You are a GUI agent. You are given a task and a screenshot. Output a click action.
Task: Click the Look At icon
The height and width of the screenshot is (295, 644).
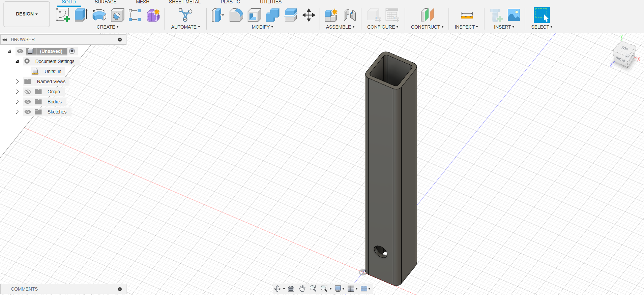[291, 289]
